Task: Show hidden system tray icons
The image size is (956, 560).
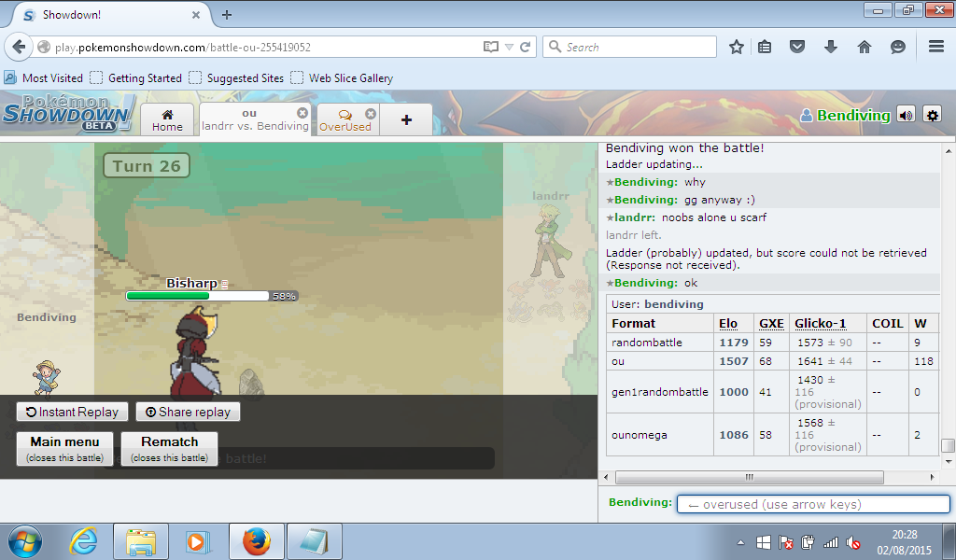Action: 740,542
